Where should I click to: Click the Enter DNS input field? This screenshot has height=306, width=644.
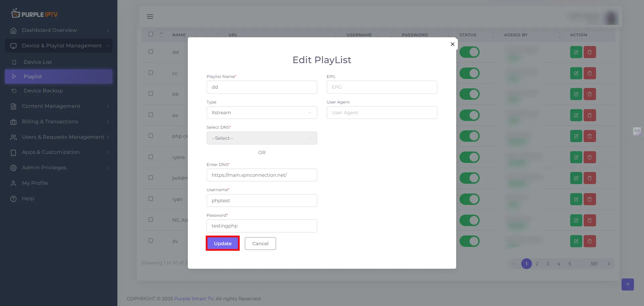click(262, 175)
